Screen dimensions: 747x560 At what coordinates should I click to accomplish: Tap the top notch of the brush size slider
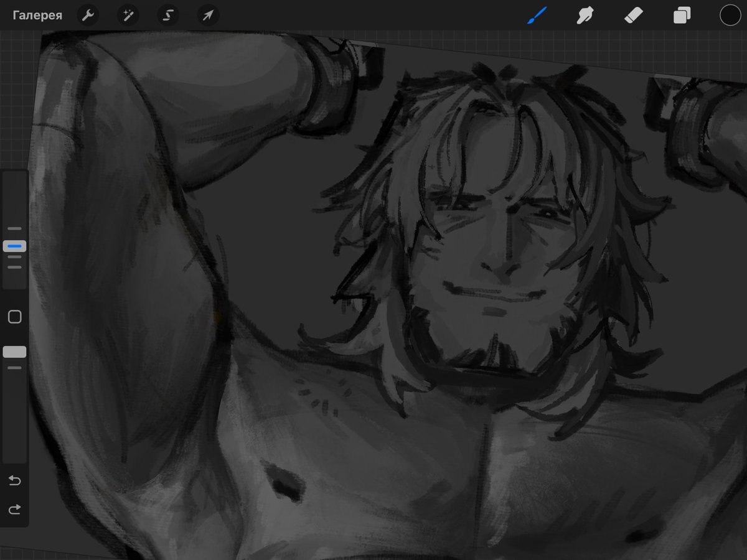point(14,228)
